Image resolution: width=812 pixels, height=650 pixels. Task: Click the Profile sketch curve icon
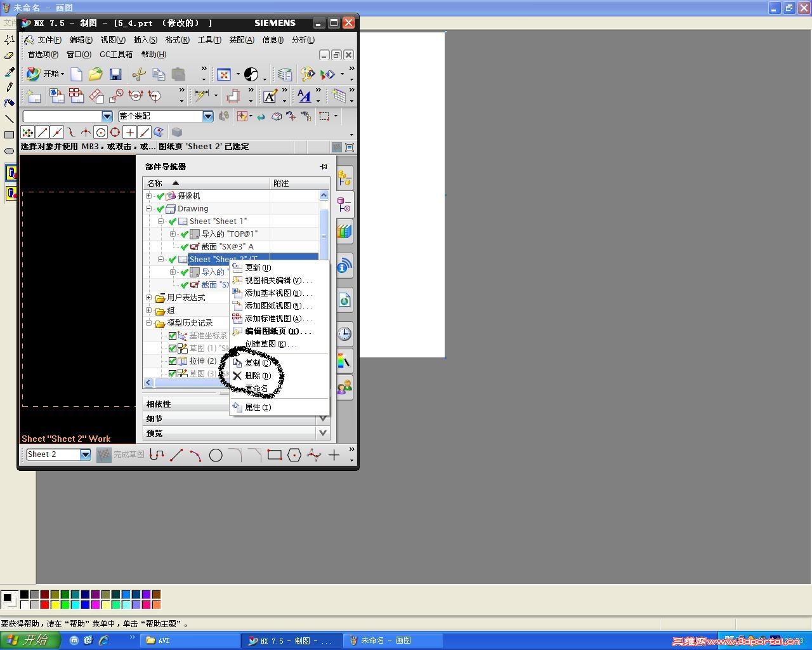pos(157,454)
